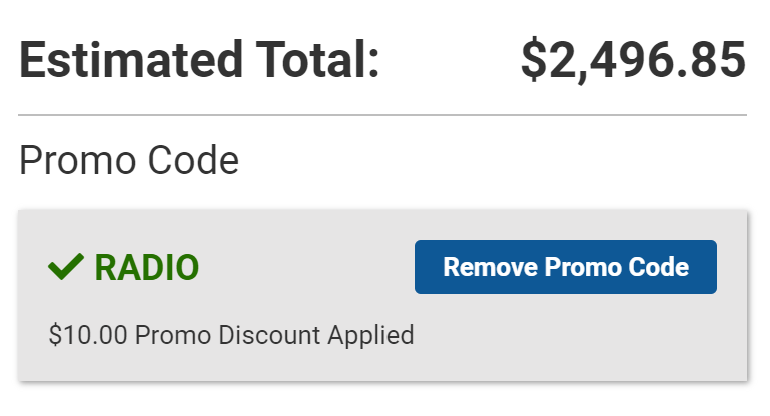Remove the applied RADIO promo code
This screenshot has height=416, width=770.
tap(565, 267)
